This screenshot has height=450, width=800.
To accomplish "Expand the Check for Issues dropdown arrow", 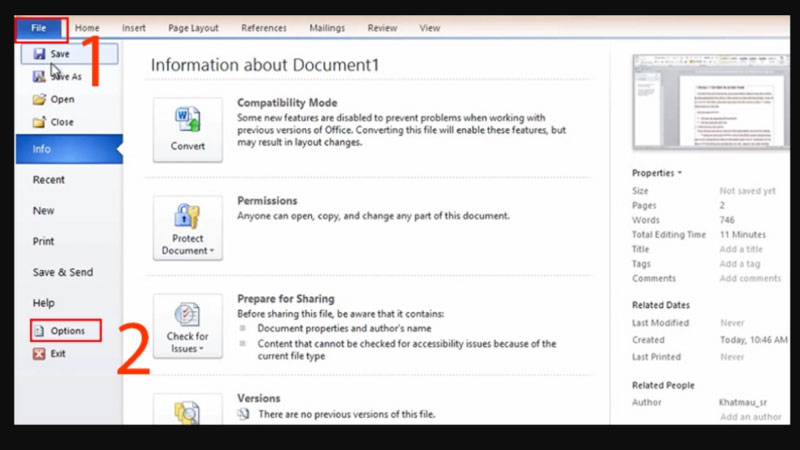I will coord(202,349).
